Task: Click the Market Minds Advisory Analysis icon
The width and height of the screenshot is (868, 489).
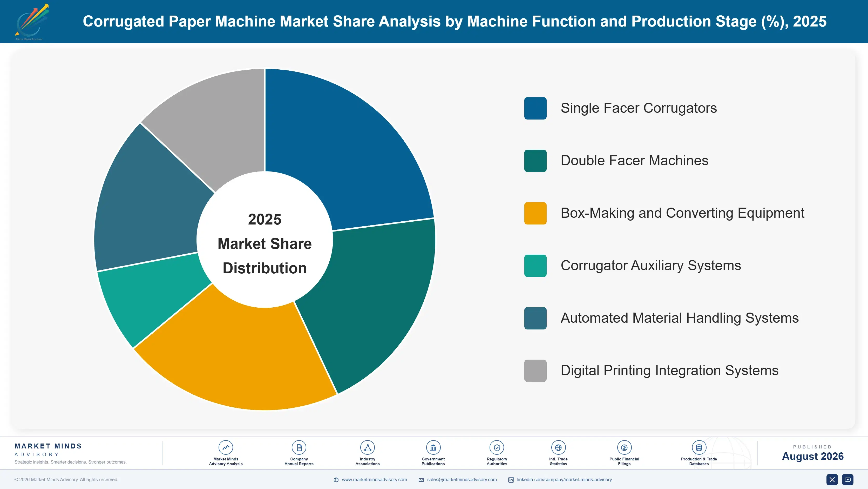Action: click(226, 447)
